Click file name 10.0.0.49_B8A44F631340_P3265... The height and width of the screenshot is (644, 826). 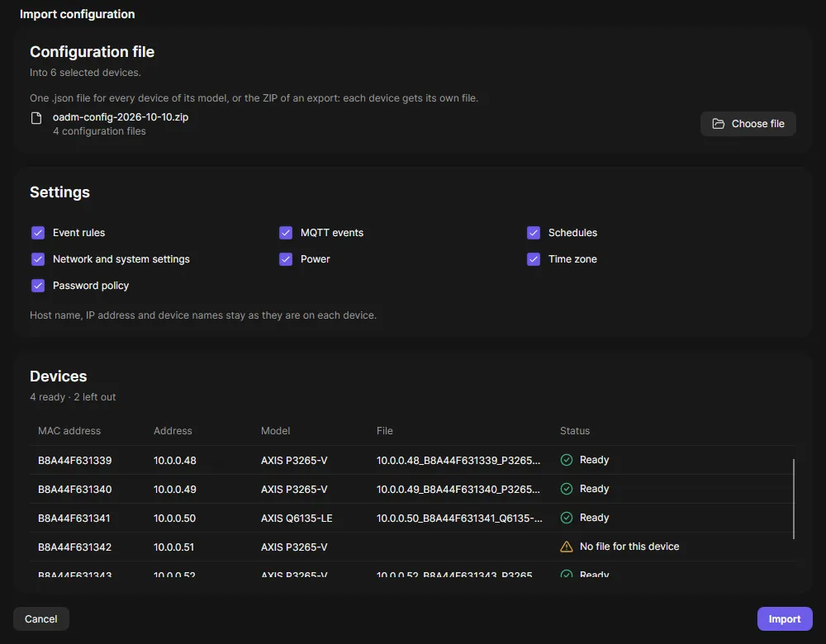coord(458,489)
